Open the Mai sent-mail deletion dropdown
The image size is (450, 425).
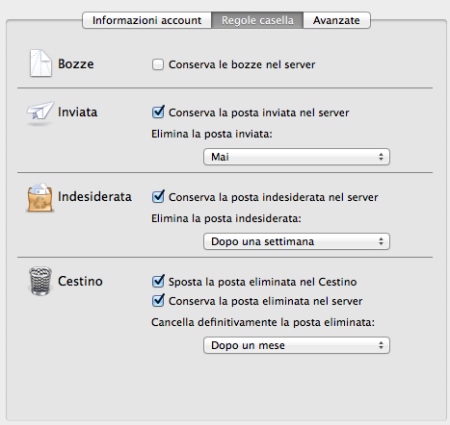[296, 157]
